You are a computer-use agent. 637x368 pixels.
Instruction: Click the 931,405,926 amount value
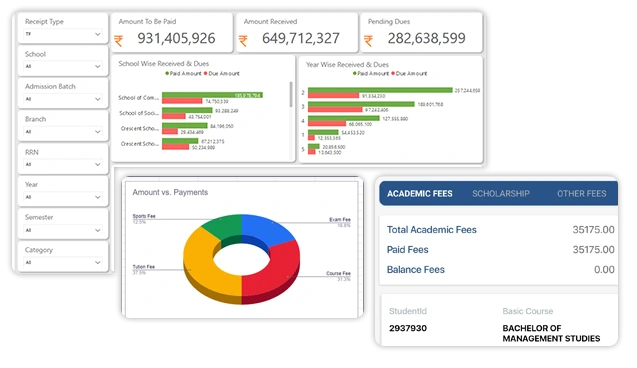click(x=176, y=39)
